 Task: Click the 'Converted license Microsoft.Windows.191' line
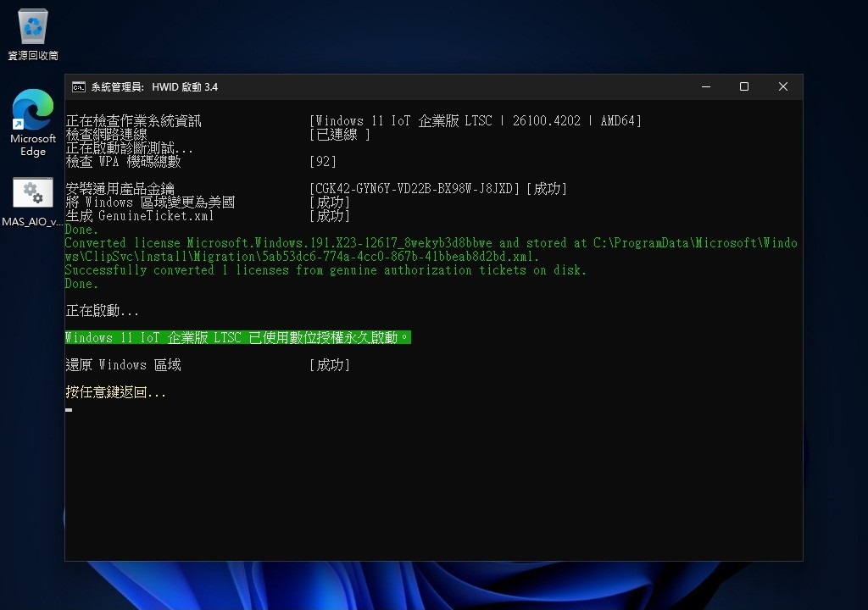[431, 243]
